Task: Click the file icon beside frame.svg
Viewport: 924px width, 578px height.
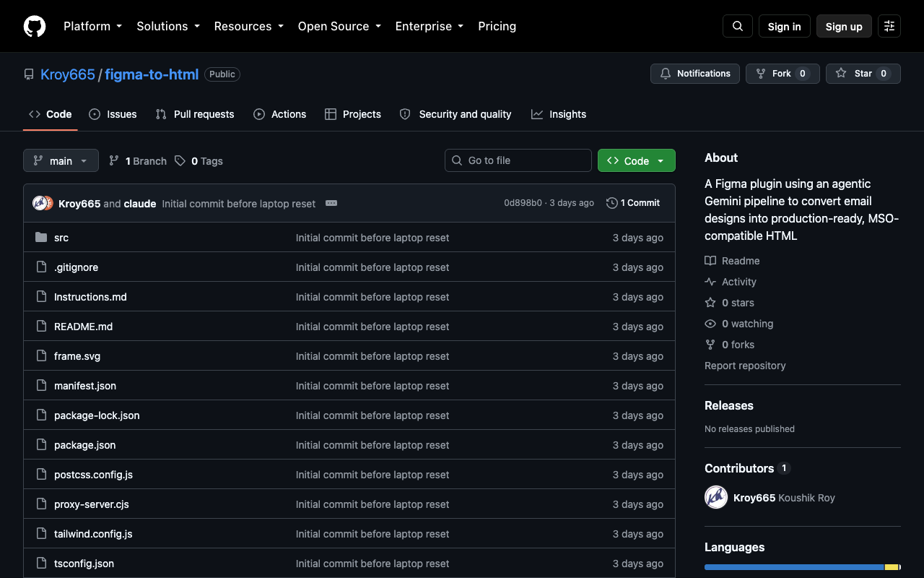Action: point(41,356)
